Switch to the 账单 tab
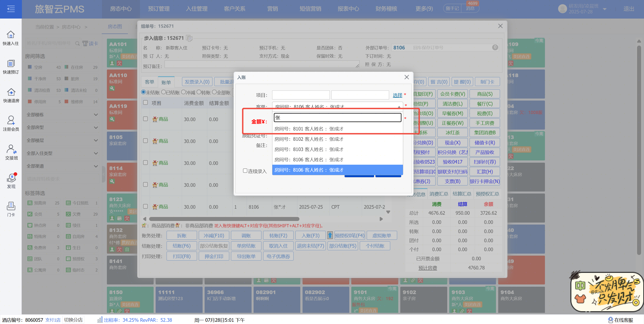The width and height of the screenshot is (644, 324). [166, 82]
